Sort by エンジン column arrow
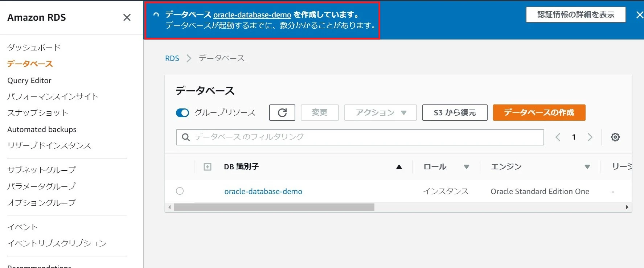 coord(587,167)
